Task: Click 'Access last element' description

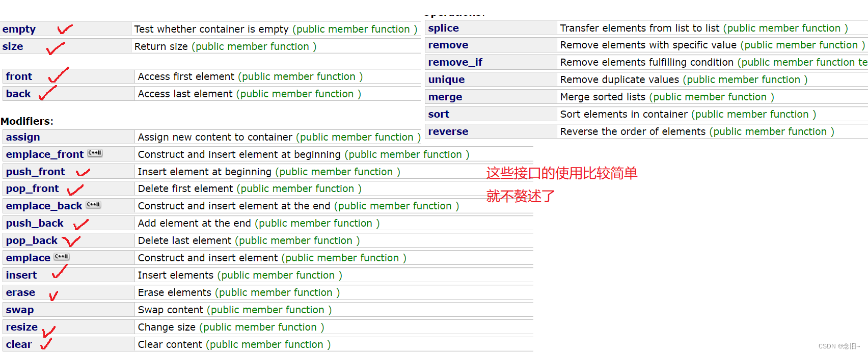Action: click(185, 94)
